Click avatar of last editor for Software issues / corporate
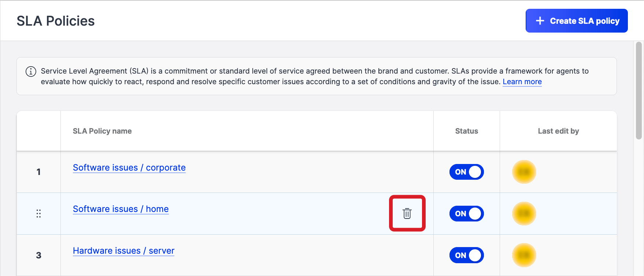644x276 pixels. click(x=524, y=172)
